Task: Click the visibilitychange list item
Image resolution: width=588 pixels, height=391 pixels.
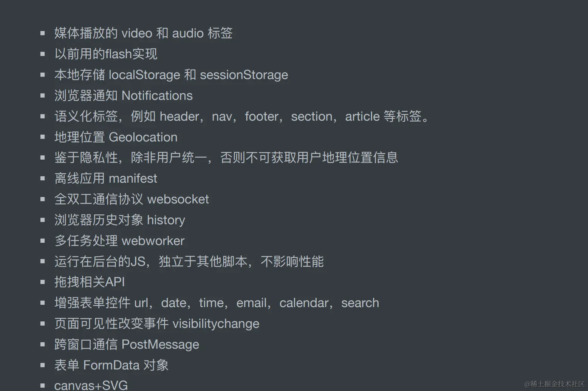Action: 157,324
